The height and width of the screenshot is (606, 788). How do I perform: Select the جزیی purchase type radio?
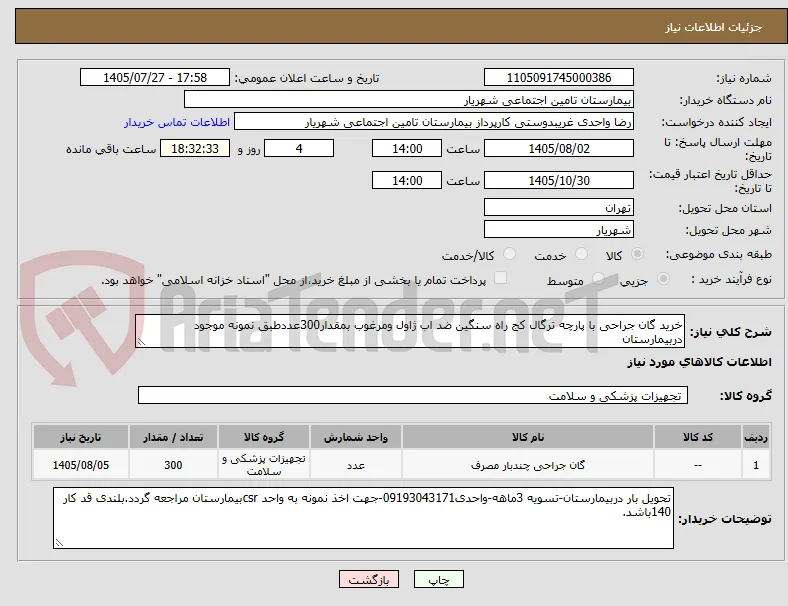(x=663, y=278)
